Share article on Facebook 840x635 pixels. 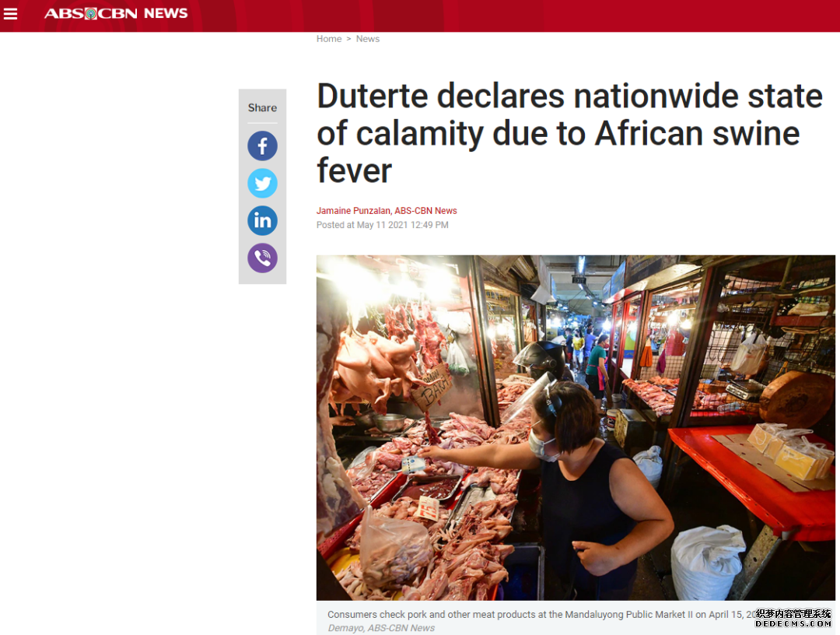click(263, 146)
